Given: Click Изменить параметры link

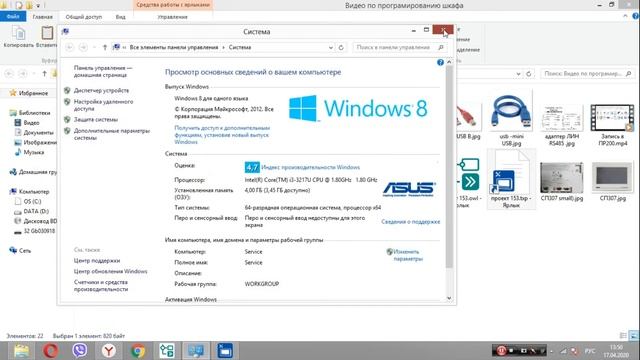Looking at the screenshot, I should tap(408, 255).
